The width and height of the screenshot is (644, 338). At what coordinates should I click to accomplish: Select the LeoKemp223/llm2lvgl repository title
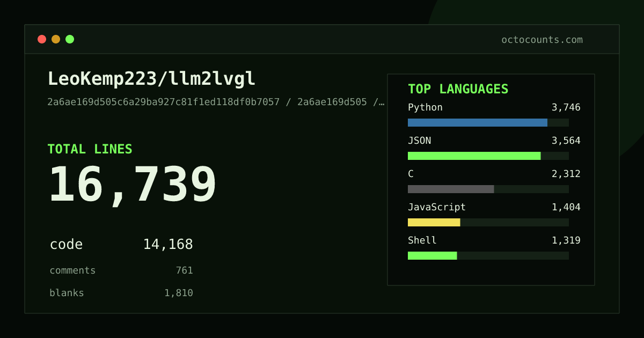click(x=151, y=79)
